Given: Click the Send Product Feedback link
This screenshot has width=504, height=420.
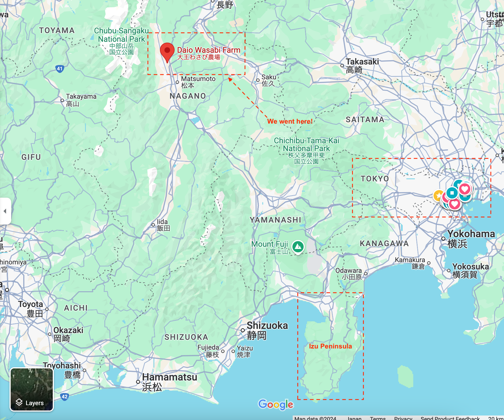Looking at the screenshot, I should tap(450, 418).
